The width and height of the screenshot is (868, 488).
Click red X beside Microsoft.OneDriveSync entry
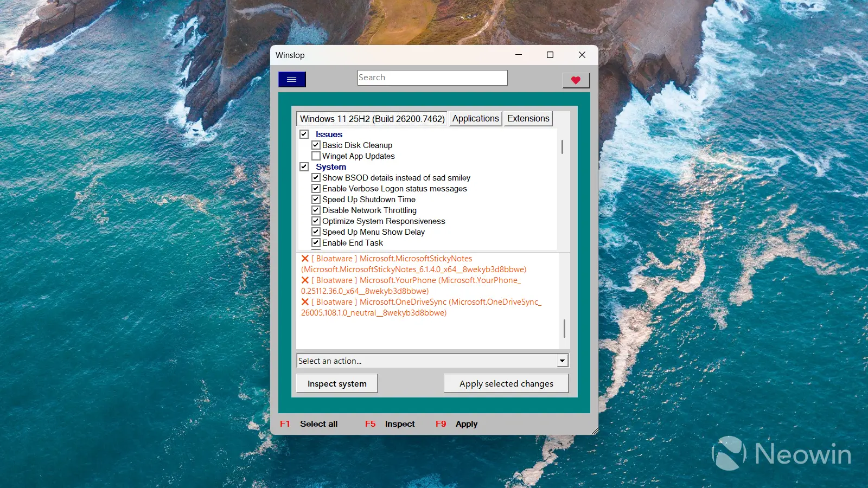pos(305,302)
